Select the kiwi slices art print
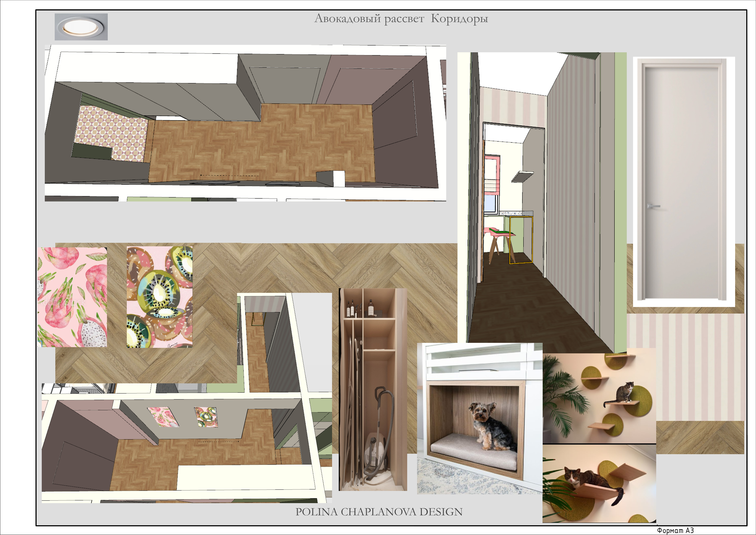Viewport: 756px width, 535px height. tap(160, 297)
